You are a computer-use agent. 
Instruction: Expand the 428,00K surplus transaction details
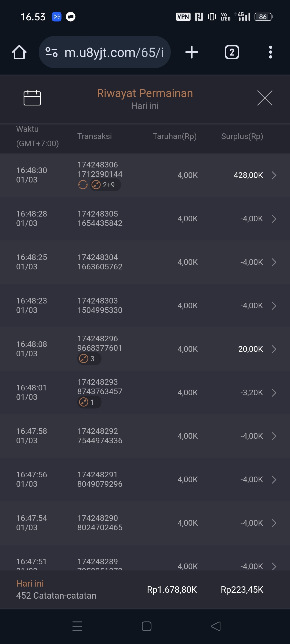pos(274,175)
